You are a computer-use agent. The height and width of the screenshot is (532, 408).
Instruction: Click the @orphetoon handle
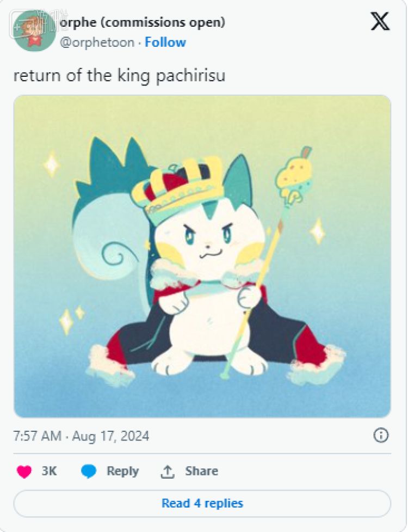[x=97, y=42]
